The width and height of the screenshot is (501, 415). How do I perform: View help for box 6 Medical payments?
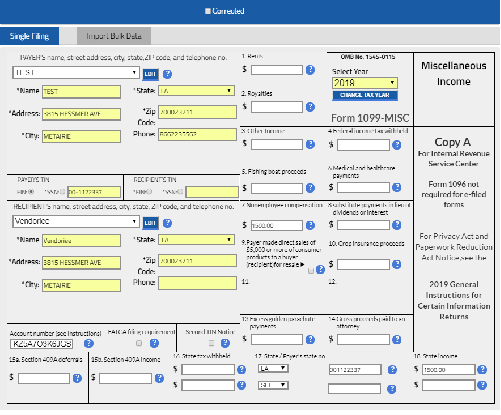pos(397,187)
